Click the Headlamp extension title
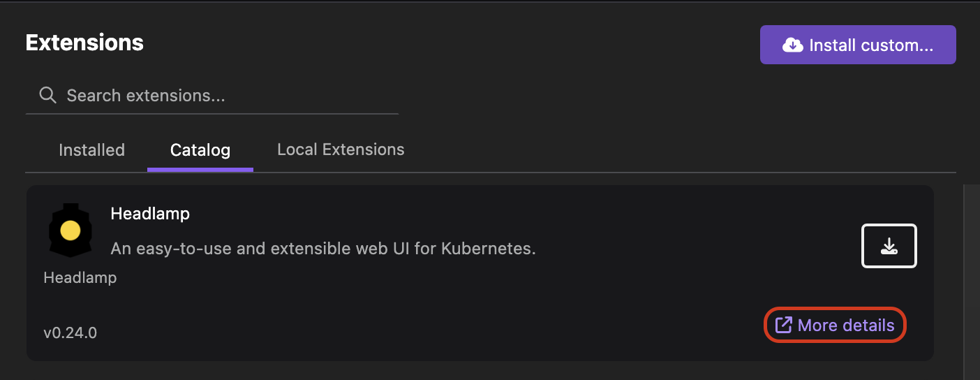The height and width of the screenshot is (380, 980). [150, 214]
